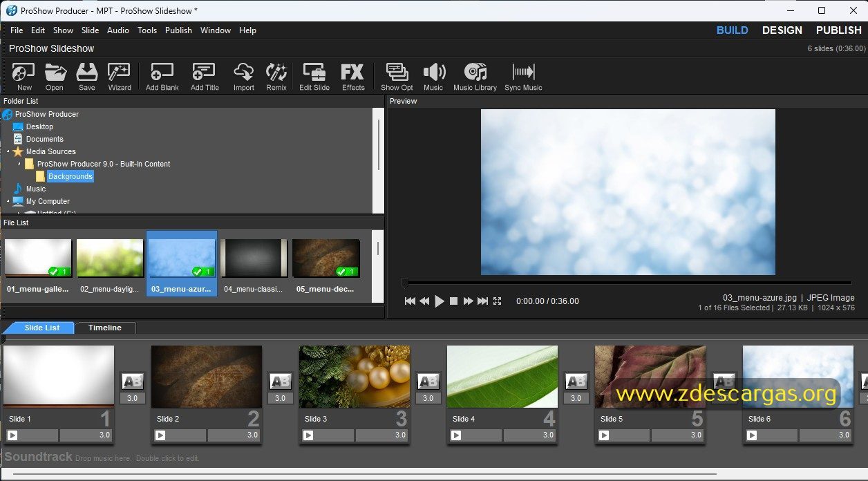This screenshot has width=868, height=481.
Task: Click the 3.0 duration of Slide 1
Action: pos(86,435)
